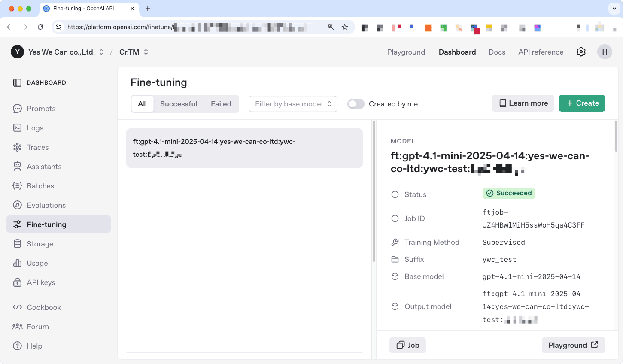Image resolution: width=623 pixels, height=364 pixels.
Task: Click the Learn more button
Action: tap(523, 103)
